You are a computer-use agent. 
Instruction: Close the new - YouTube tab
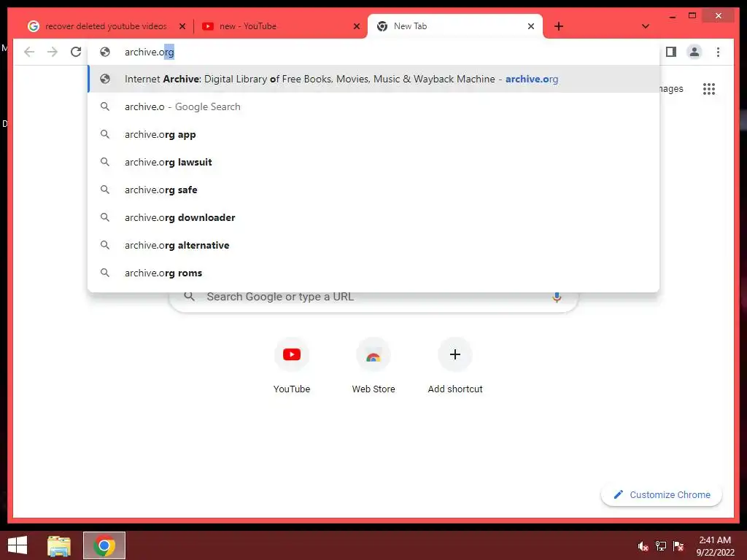coord(356,26)
